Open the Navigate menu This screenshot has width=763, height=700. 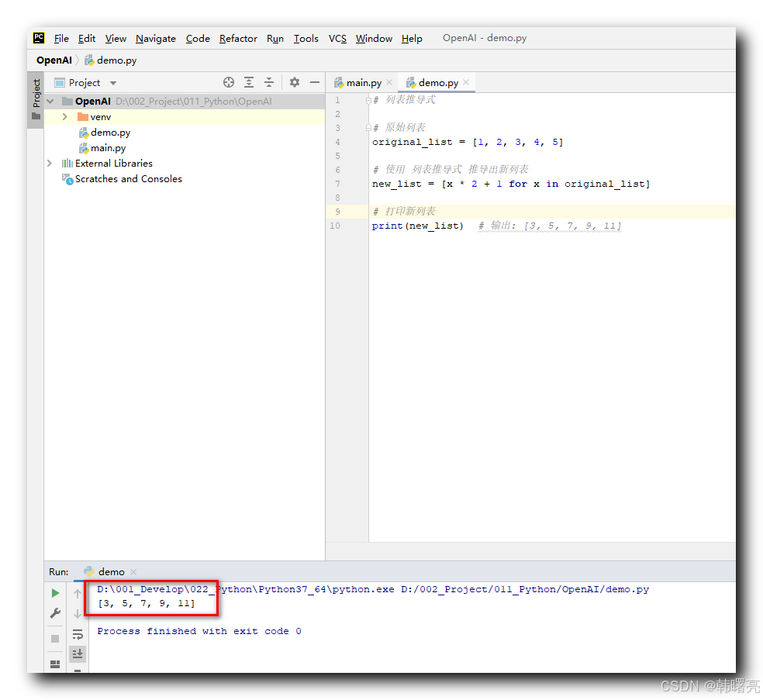point(156,39)
